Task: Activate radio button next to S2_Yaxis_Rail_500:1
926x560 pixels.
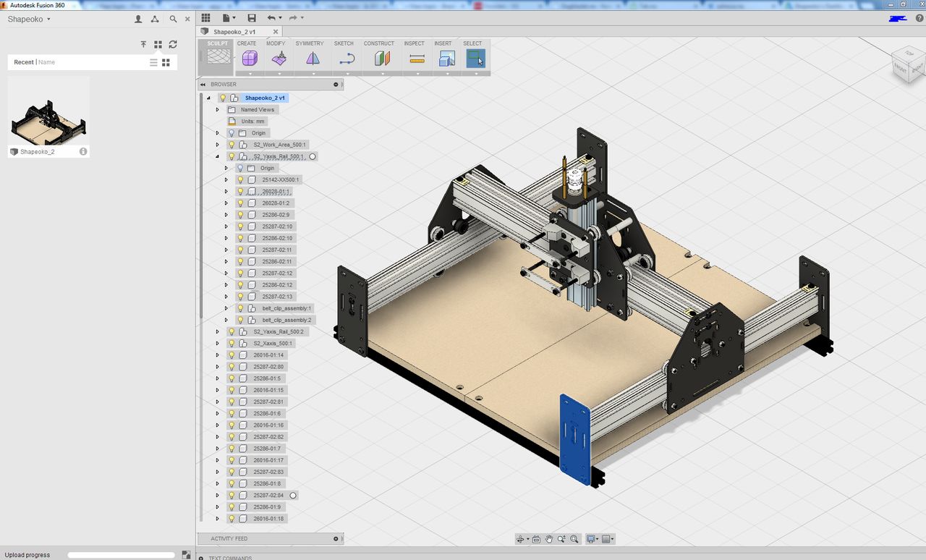Action: [x=313, y=156]
